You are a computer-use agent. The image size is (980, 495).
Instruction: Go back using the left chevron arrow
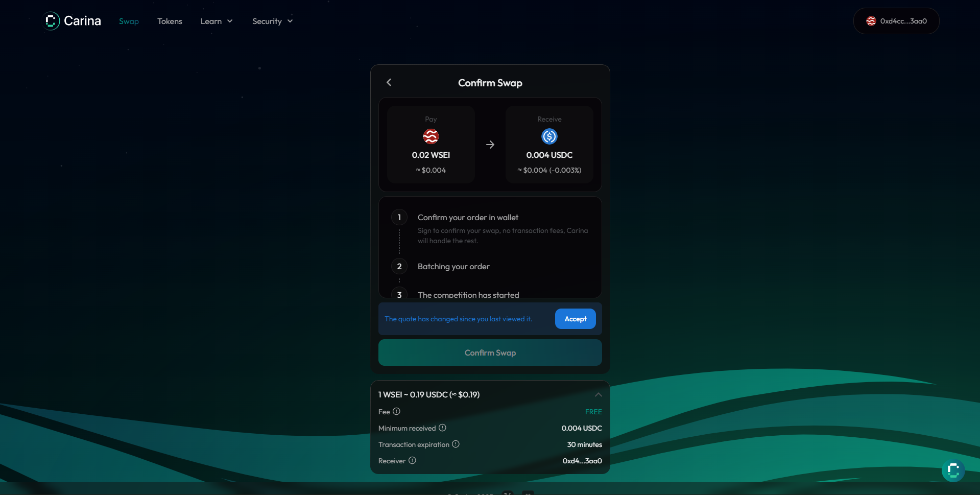click(389, 82)
